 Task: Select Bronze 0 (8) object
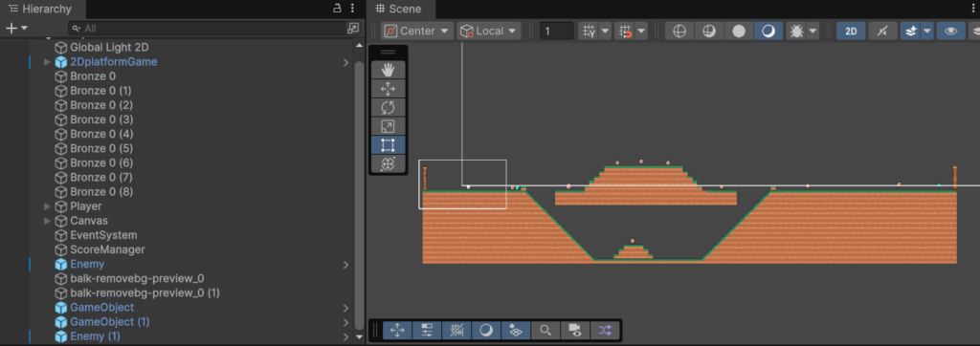[101, 192]
